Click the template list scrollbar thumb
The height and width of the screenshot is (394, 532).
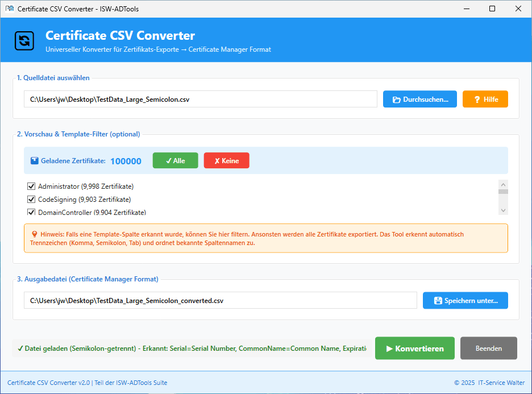click(x=503, y=192)
